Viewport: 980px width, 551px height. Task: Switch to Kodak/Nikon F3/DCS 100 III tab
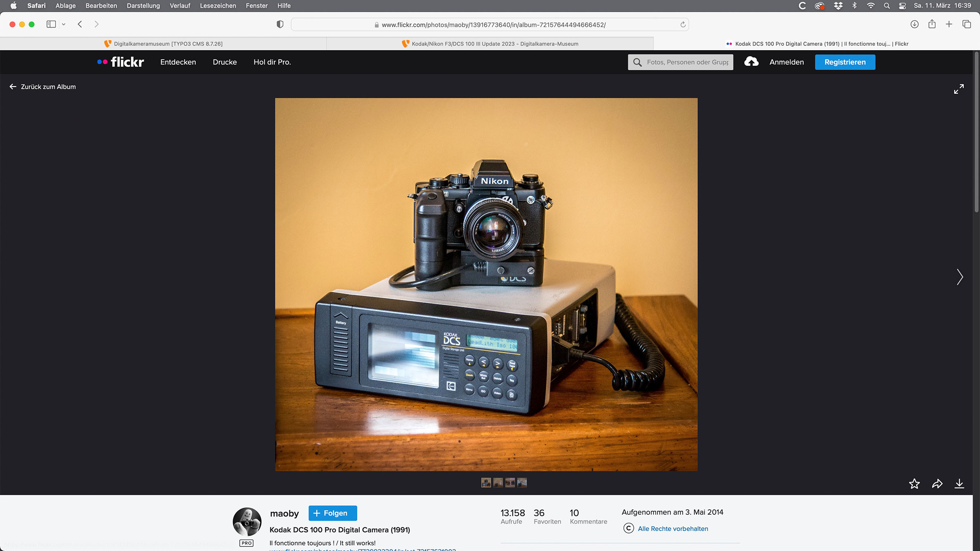coord(490,44)
